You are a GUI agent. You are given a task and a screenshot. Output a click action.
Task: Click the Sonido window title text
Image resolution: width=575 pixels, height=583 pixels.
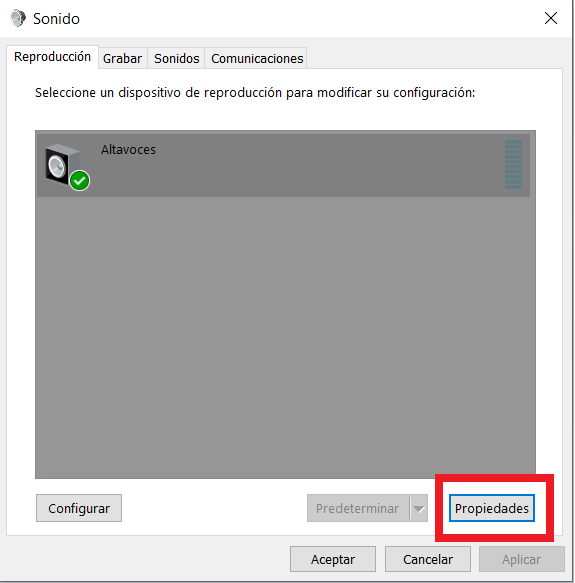coord(56,19)
